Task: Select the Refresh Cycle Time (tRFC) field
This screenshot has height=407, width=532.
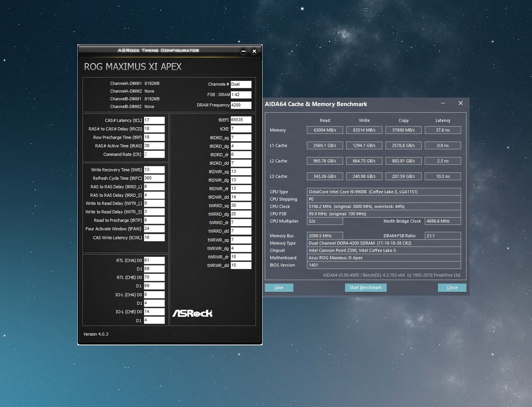Action: pos(154,178)
